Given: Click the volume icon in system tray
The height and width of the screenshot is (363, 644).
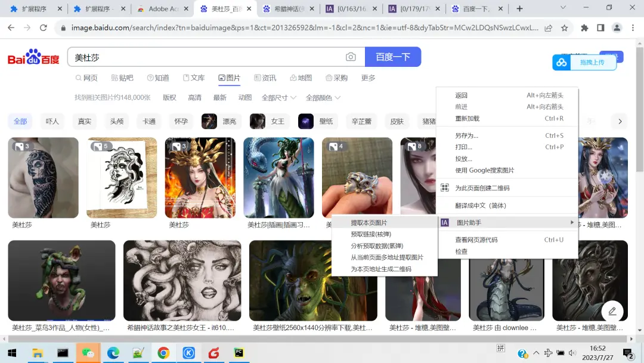Looking at the screenshot, I should pos(572,353).
